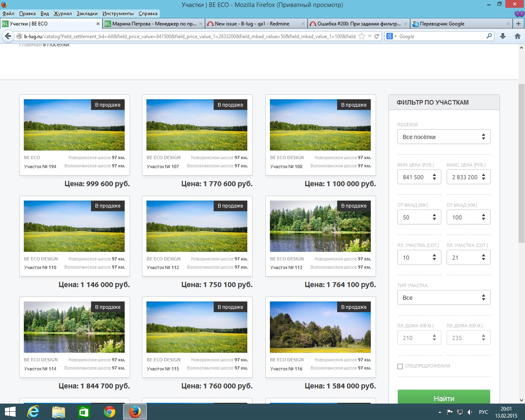Open the Закладки menu
The image size is (525, 420).
[x=87, y=14]
